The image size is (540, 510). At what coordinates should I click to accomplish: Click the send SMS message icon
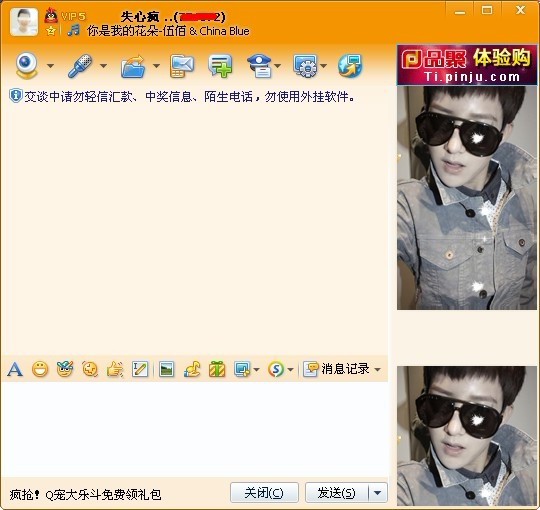[x=182, y=66]
